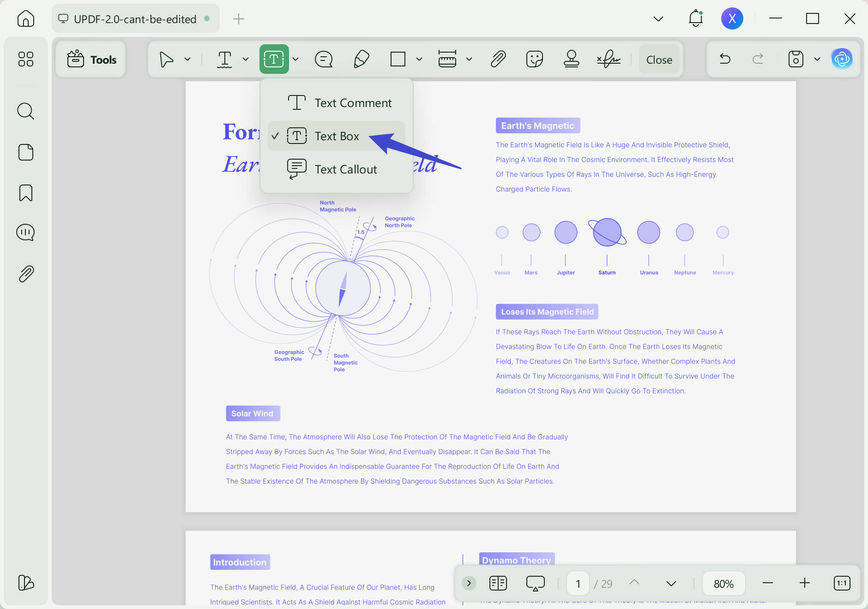Open a new tab with plus
This screenshot has width=868, height=609.
coord(239,19)
